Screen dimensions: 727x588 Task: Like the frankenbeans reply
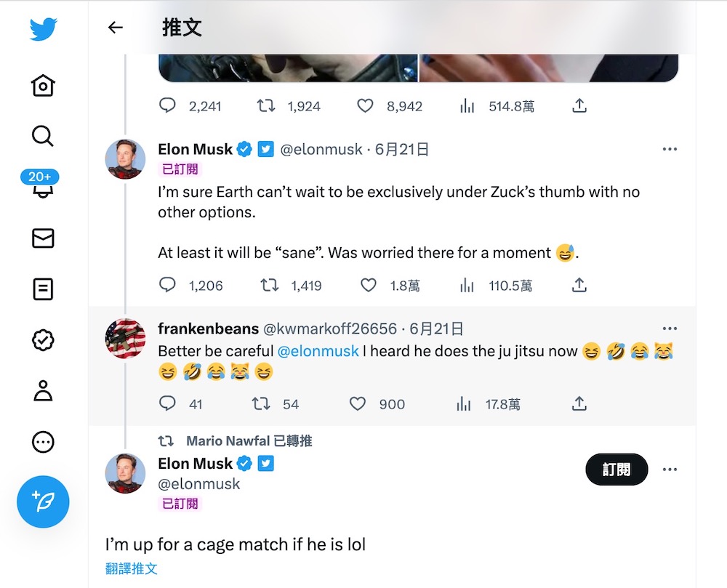(x=358, y=403)
